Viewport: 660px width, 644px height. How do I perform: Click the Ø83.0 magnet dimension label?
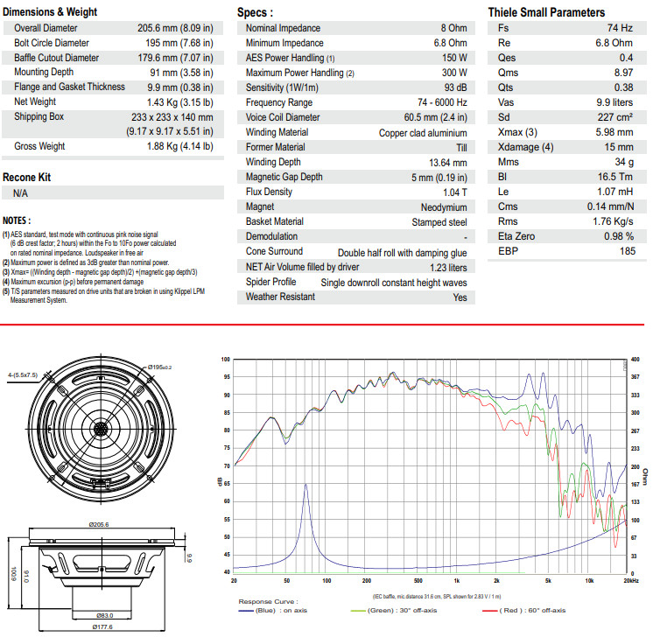(104, 615)
